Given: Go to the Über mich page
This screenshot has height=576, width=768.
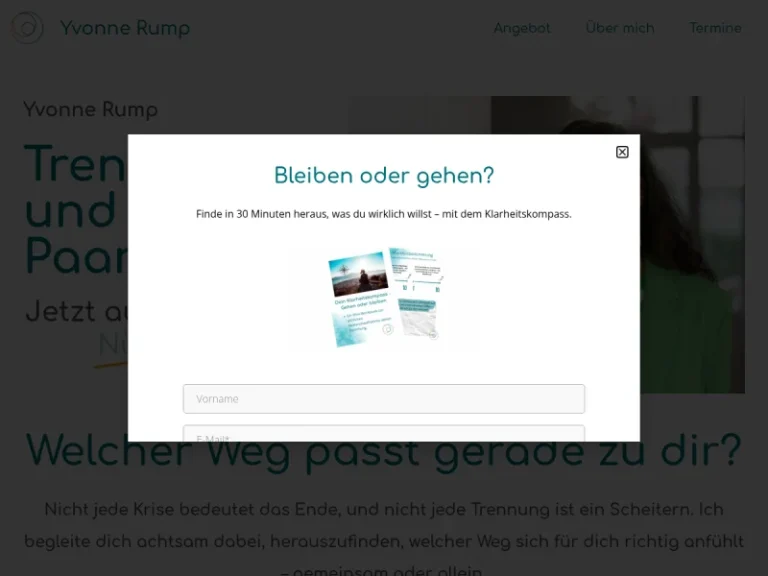Looking at the screenshot, I should pos(620,28).
